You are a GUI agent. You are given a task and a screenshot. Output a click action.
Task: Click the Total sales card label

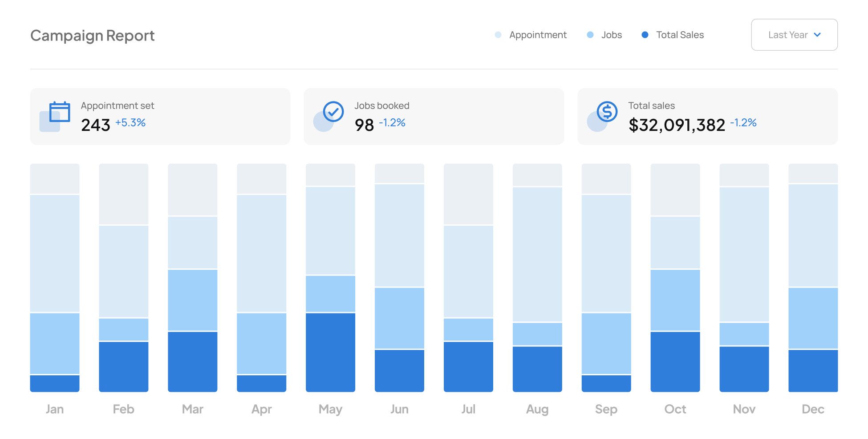coord(651,106)
